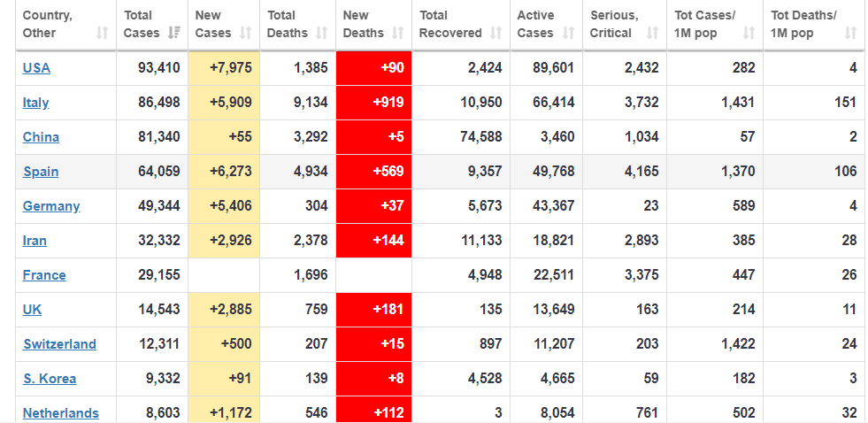This screenshot has height=423, width=868.
Task: Open the Italy country link
Action: (x=35, y=103)
